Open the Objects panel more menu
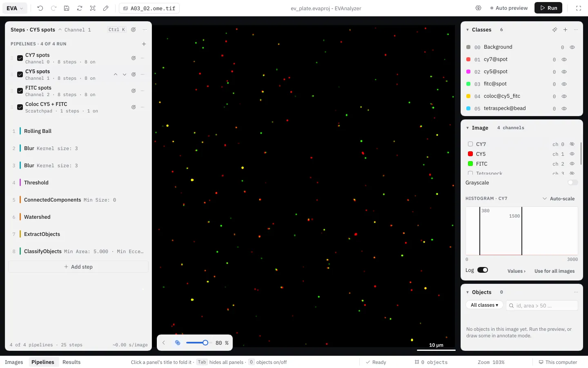This screenshot has width=588, height=368. coord(576,292)
